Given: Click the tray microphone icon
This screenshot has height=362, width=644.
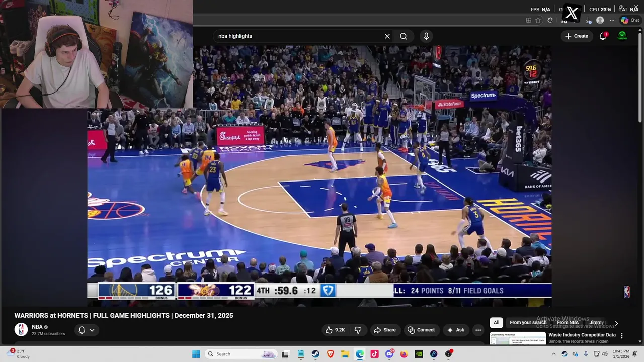Looking at the screenshot, I should pos(586,354).
